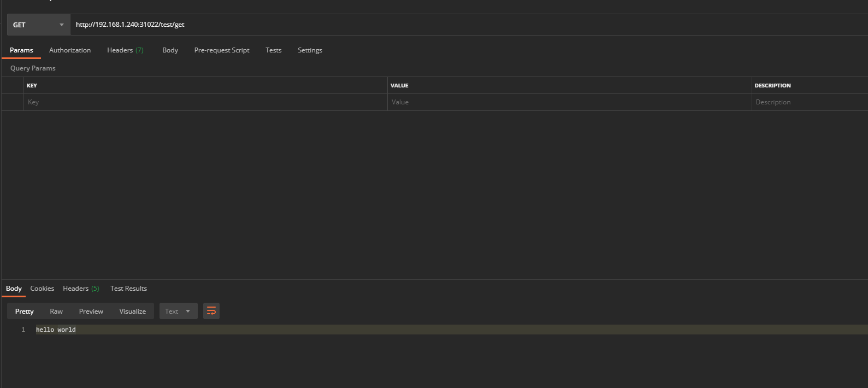The height and width of the screenshot is (388, 868).
Task: View response Headers (5) tab
Action: (x=81, y=289)
